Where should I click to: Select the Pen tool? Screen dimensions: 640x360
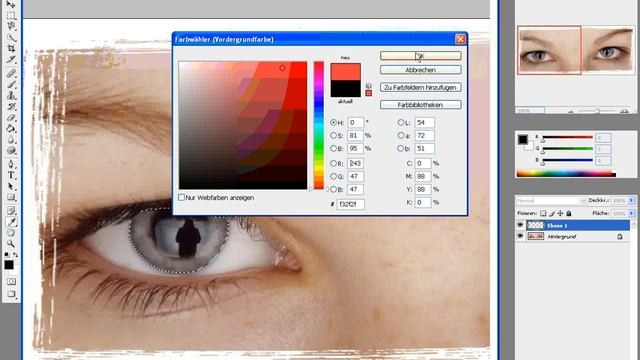pyautogui.click(x=11, y=164)
